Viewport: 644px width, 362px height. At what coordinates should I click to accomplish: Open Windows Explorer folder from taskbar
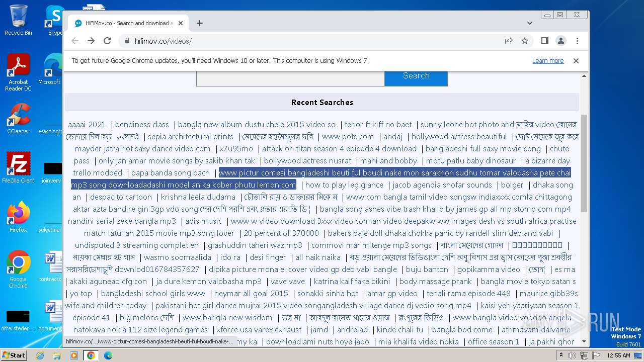click(57, 355)
